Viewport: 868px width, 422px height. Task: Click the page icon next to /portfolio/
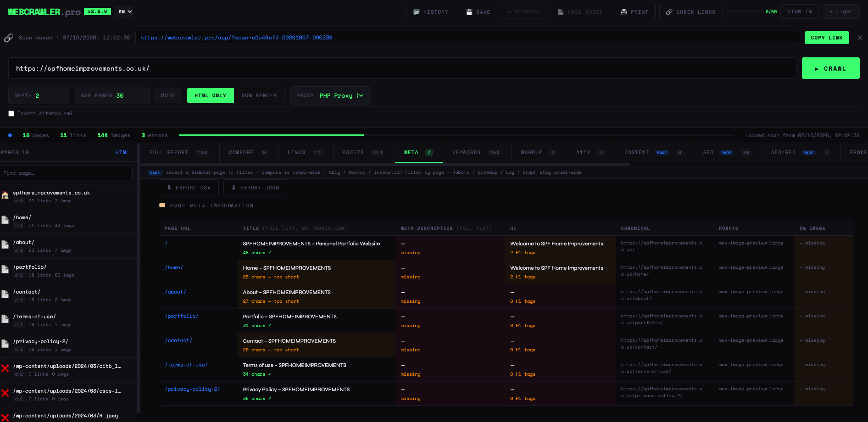pos(5,269)
